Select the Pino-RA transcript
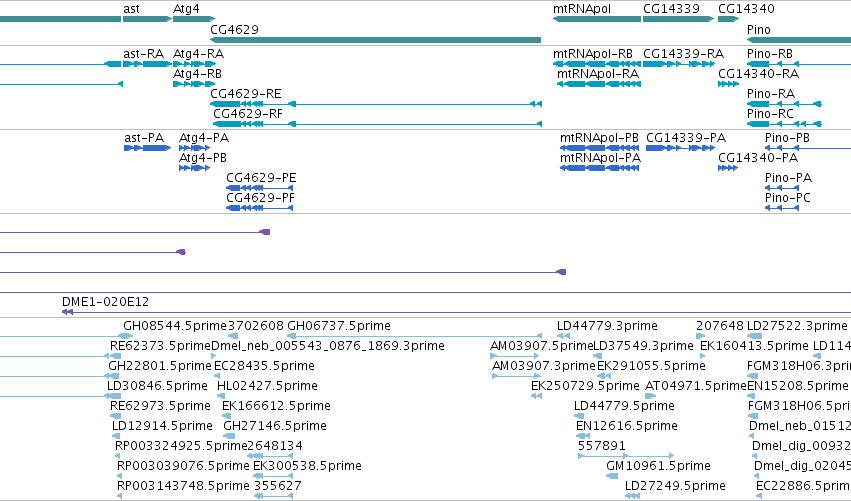Screen dimensions: 851x501 (784, 104)
